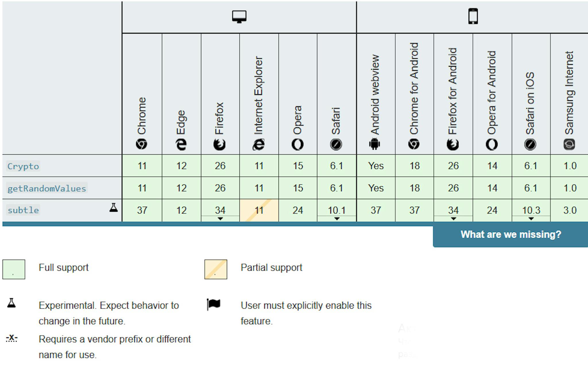Click the Edge browser icon
This screenshot has width=588, height=375.
tap(181, 144)
